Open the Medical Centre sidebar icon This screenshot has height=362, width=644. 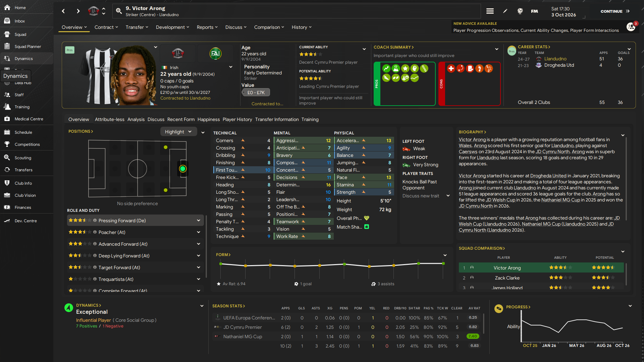[7, 119]
